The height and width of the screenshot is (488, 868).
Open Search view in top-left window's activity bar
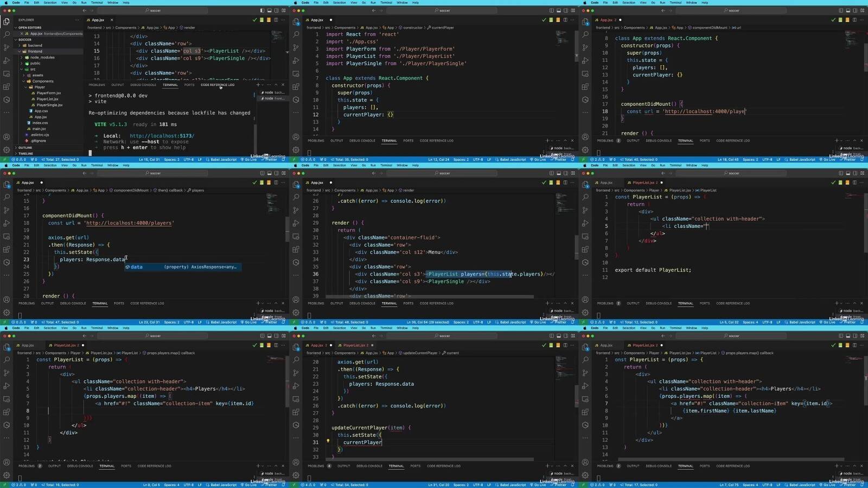pos(7,34)
